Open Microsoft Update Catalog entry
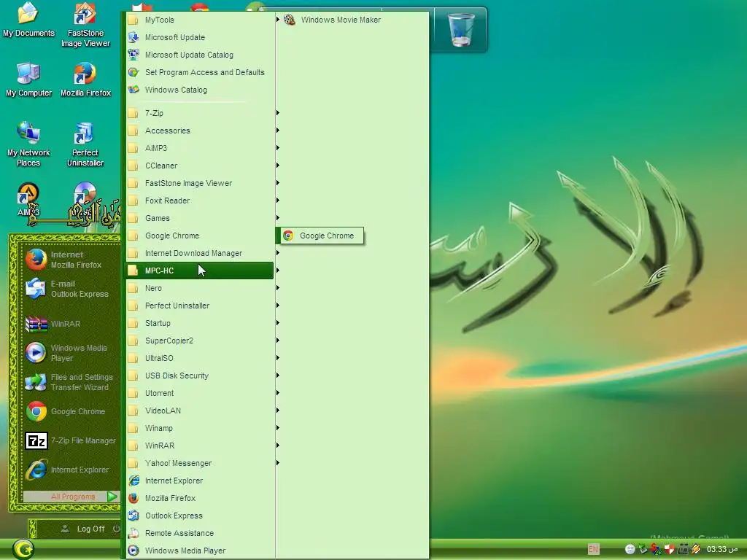The image size is (747, 560). (200, 55)
